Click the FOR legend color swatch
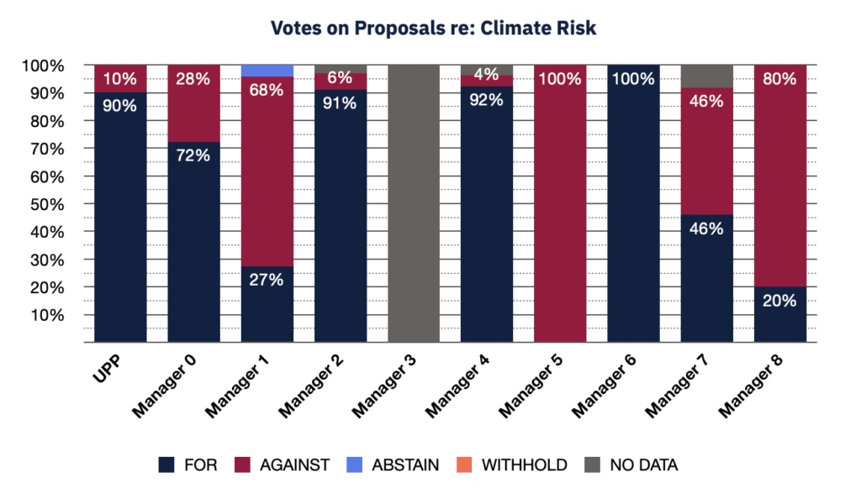This screenshot has width=861, height=504. (x=166, y=465)
